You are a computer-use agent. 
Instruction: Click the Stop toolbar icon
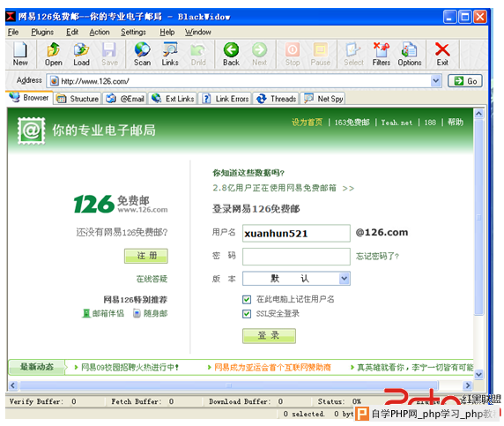click(x=293, y=54)
